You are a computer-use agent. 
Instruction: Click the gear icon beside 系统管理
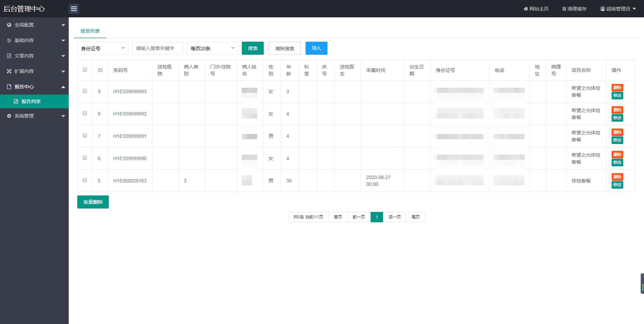click(x=9, y=116)
